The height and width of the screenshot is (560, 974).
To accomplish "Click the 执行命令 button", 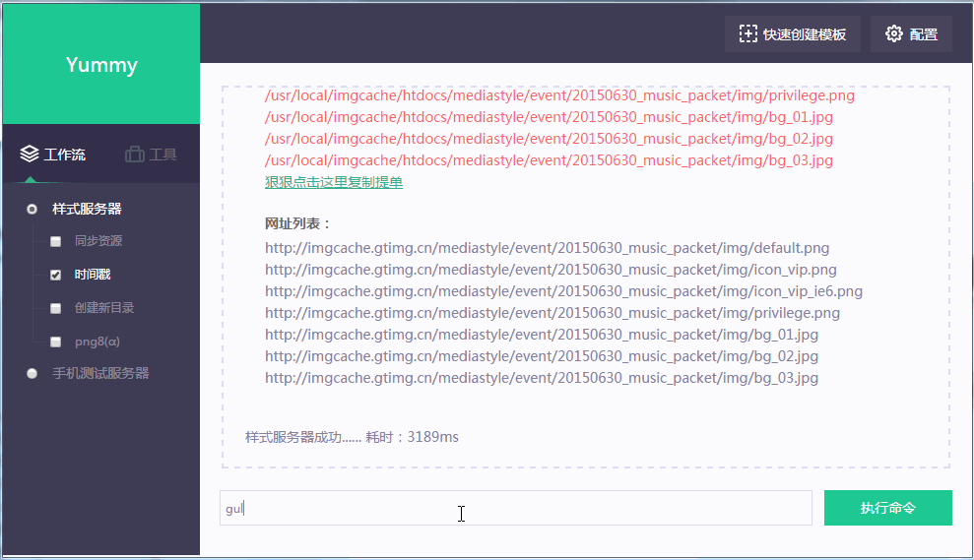I will (887, 508).
